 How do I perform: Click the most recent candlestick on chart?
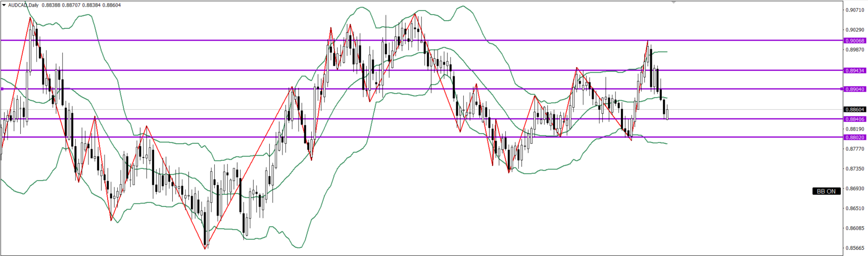click(667, 113)
